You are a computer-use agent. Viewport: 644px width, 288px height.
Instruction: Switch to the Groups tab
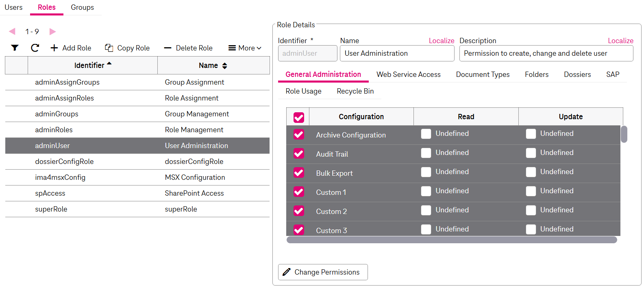click(x=82, y=7)
